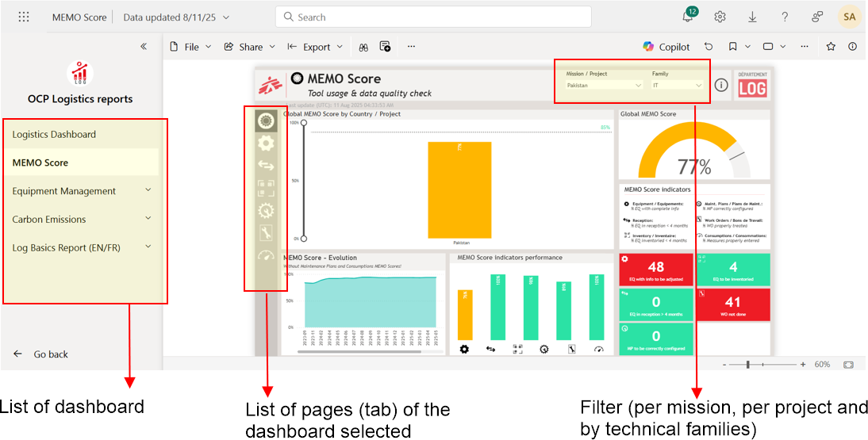Screen dimensions: 868x440
Task: Click the Search input field
Action: click(433, 17)
